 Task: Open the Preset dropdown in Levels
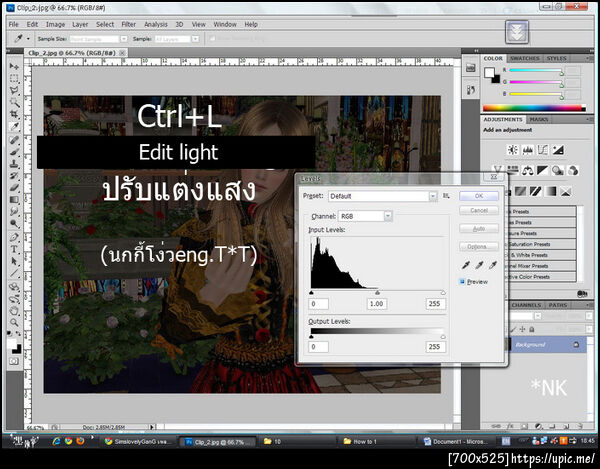pos(382,196)
